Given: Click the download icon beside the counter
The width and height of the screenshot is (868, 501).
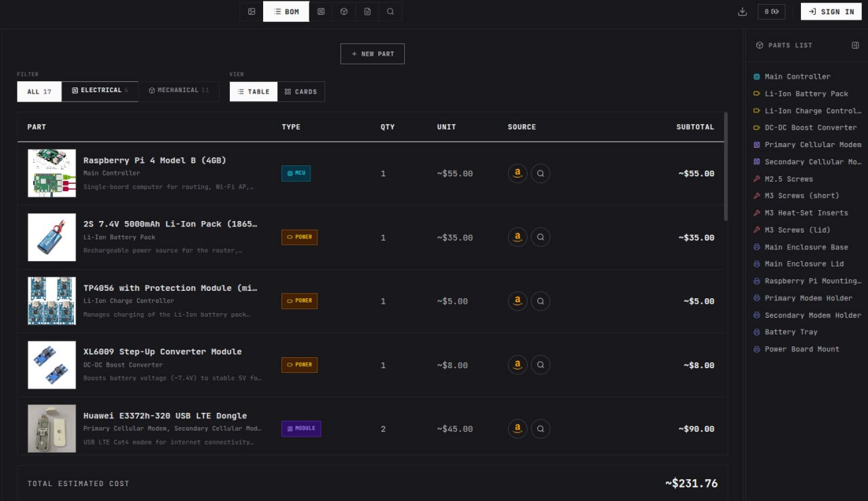Looking at the screenshot, I should 743,12.
